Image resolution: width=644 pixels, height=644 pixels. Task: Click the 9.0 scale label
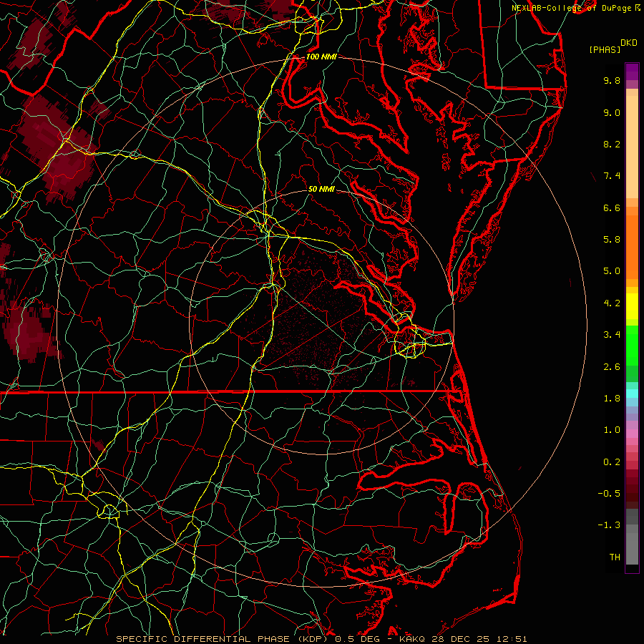pos(612,112)
